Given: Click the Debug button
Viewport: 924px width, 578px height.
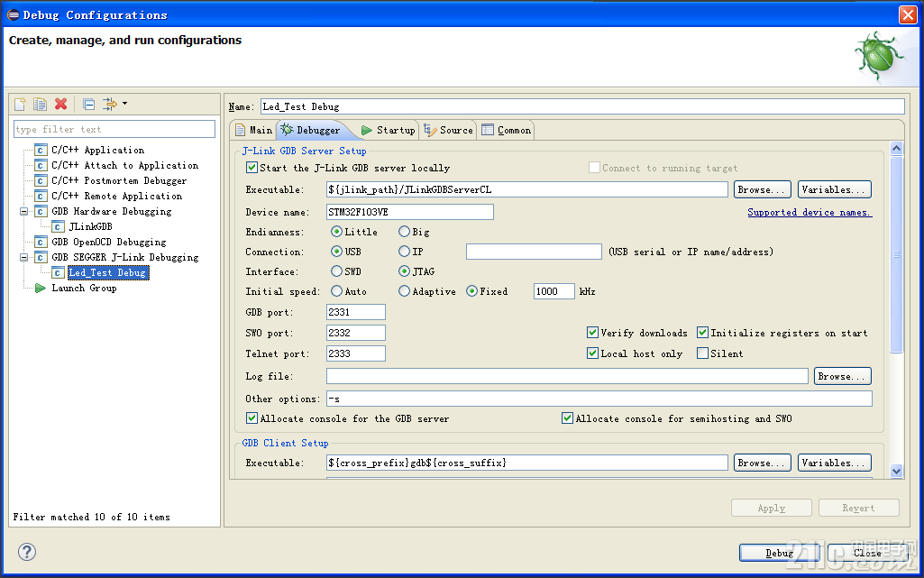Looking at the screenshot, I should (x=779, y=553).
